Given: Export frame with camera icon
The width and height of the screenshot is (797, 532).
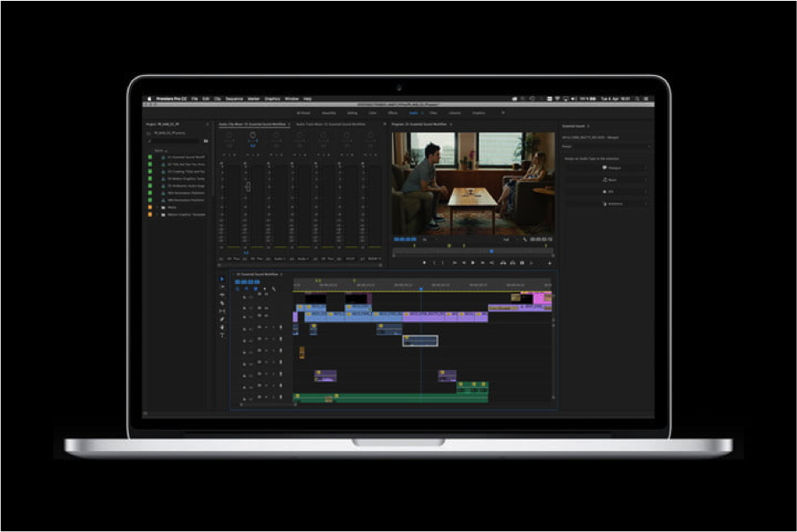Looking at the screenshot, I should point(522,263).
